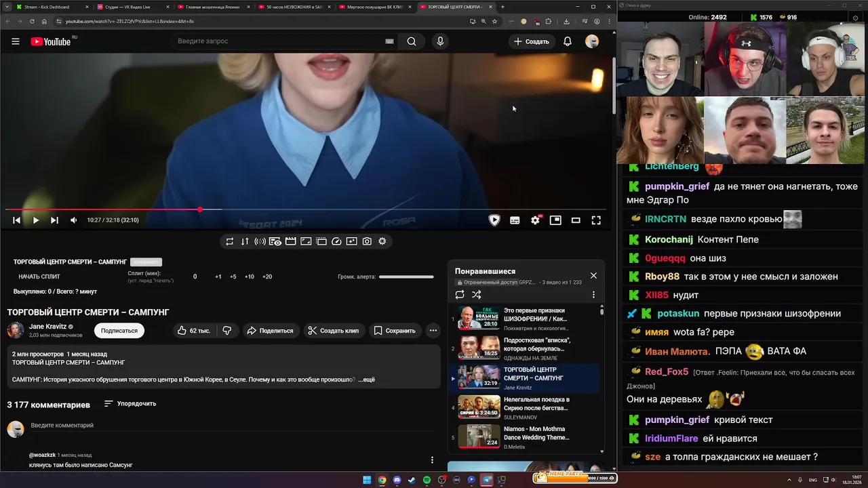Open playlist video Niamos - Mon Mothma Dance

pos(525,437)
